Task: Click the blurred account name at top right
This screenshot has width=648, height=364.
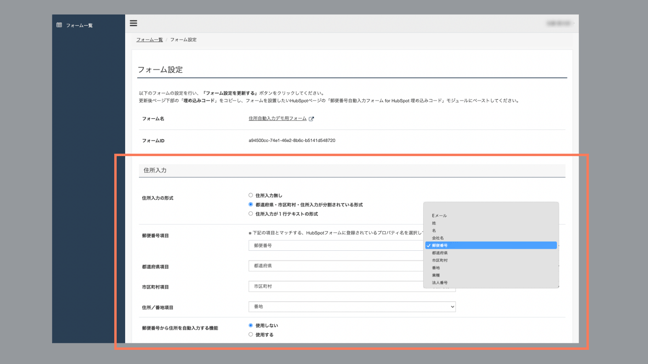Action: [559, 24]
